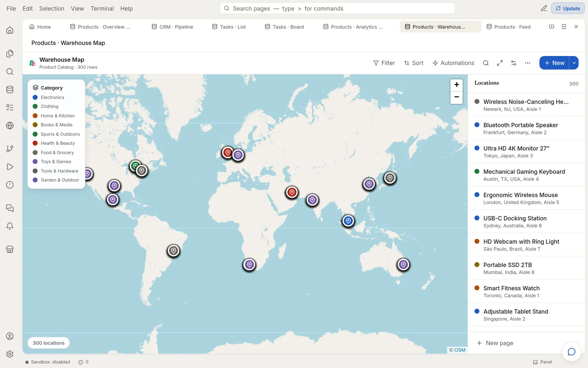Open the Category layer header in legend
588x368 pixels.
click(x=48, y=88)
